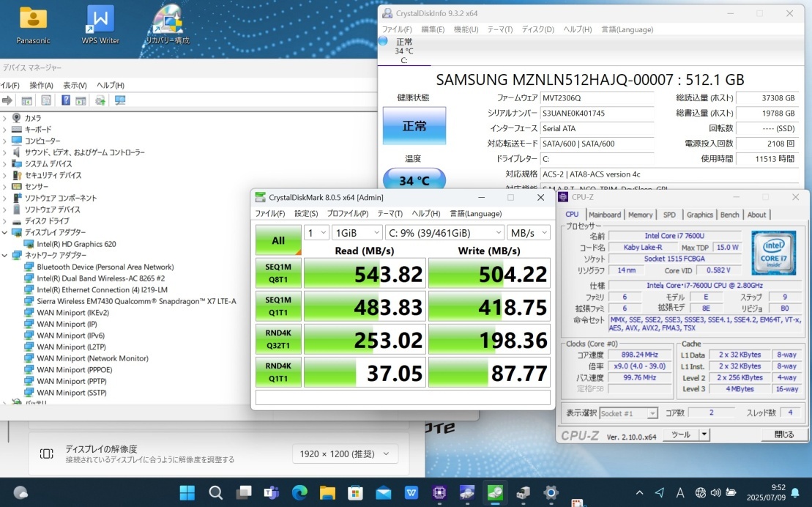The width and height of the screenshot is (812, 507).
Task: Select the リカバリー構成 desktop icon
Action: click(167, 25)
